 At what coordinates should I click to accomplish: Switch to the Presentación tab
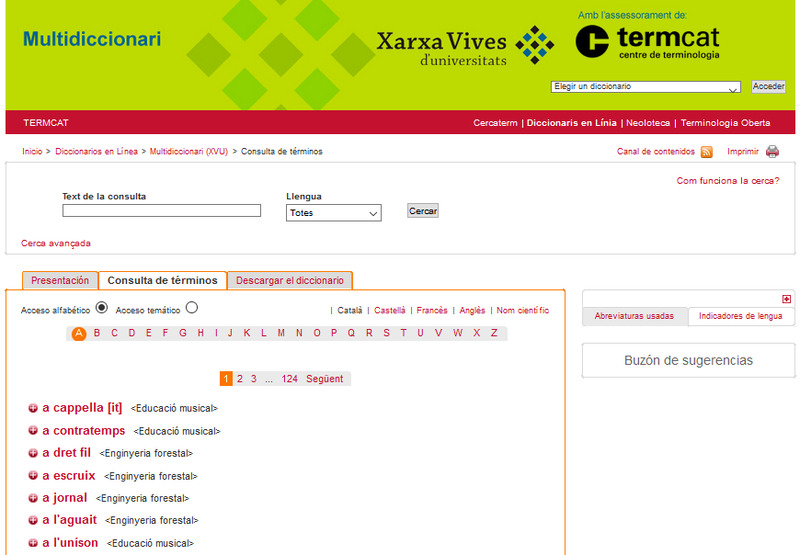coord(60,281)
